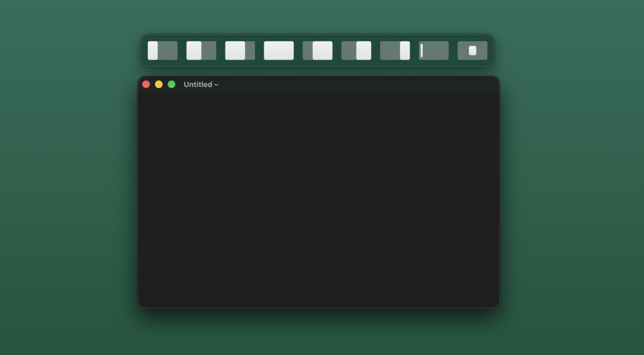Select the right two-thirds window layout
The image size is (644, 355).
point(318,51)
